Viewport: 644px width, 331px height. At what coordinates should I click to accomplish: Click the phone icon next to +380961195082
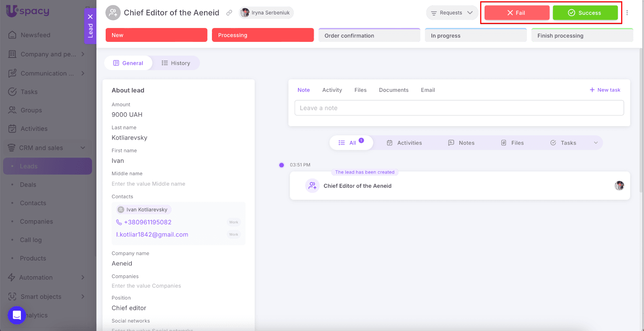[x=119, y=222]
